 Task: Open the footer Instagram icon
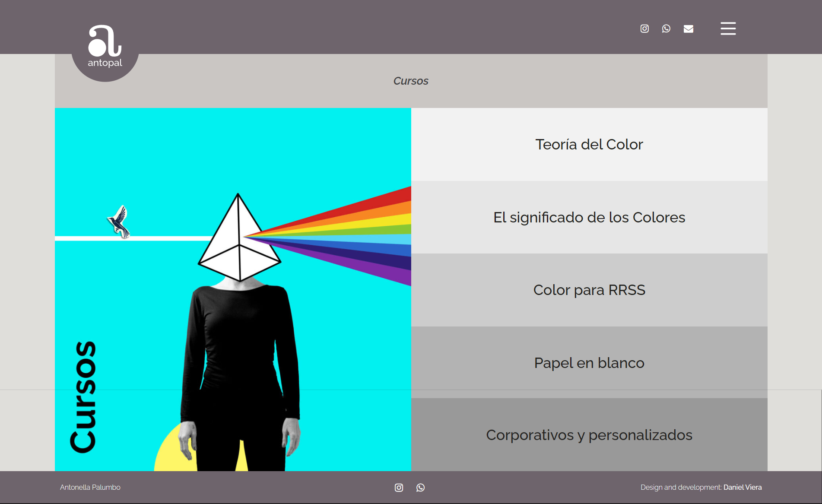[399, 488]
